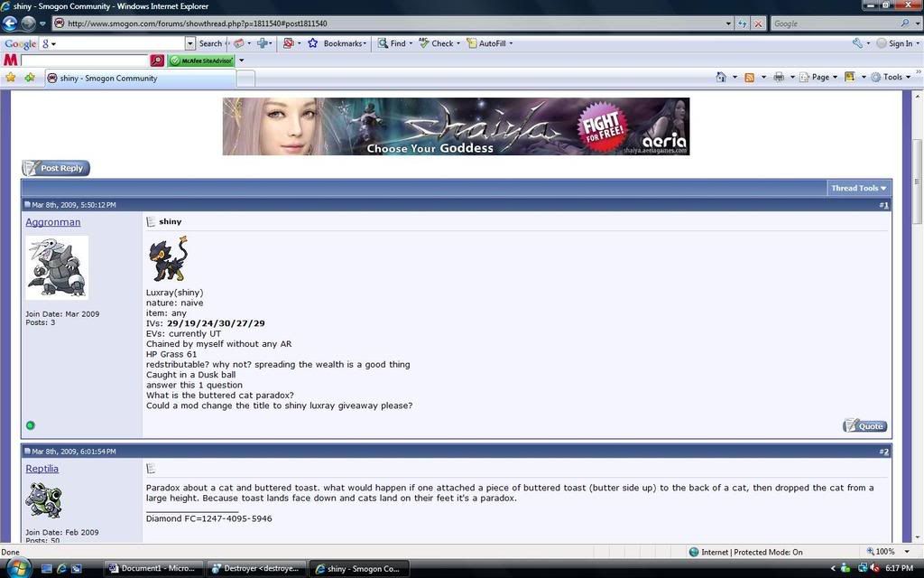Open the zoom level 100% dropdown
The height and width of the screenshot is (578, 924).
[x=890, y=552]
